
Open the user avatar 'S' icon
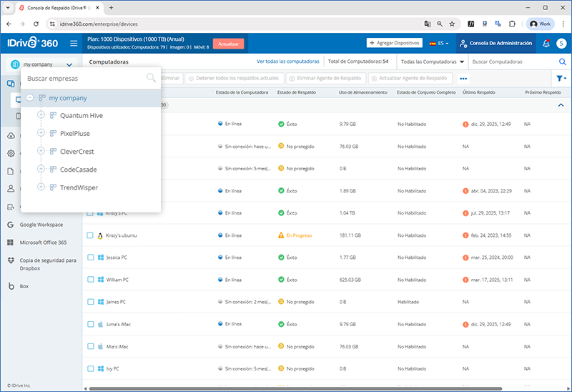point(561,44)
